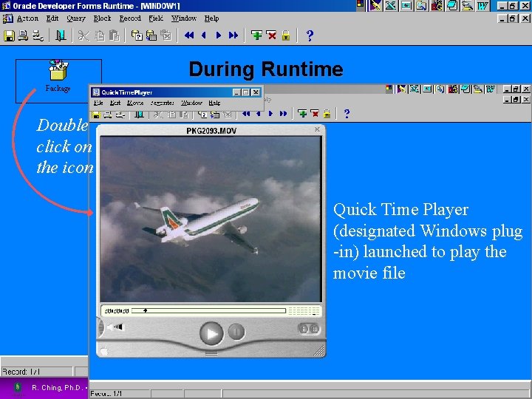
Task: Click the resize grip on the QuickTime player
Action: pos(319,351)
